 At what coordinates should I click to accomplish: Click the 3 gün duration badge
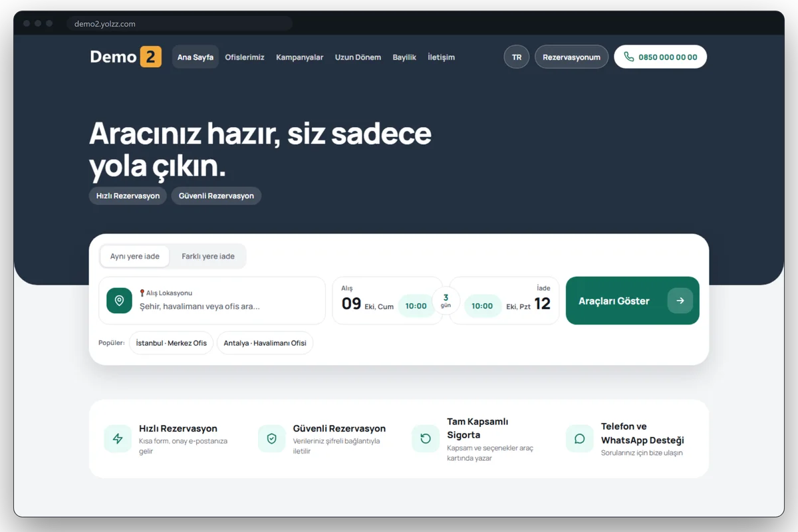pyautogui.click(x=446, y=301)
